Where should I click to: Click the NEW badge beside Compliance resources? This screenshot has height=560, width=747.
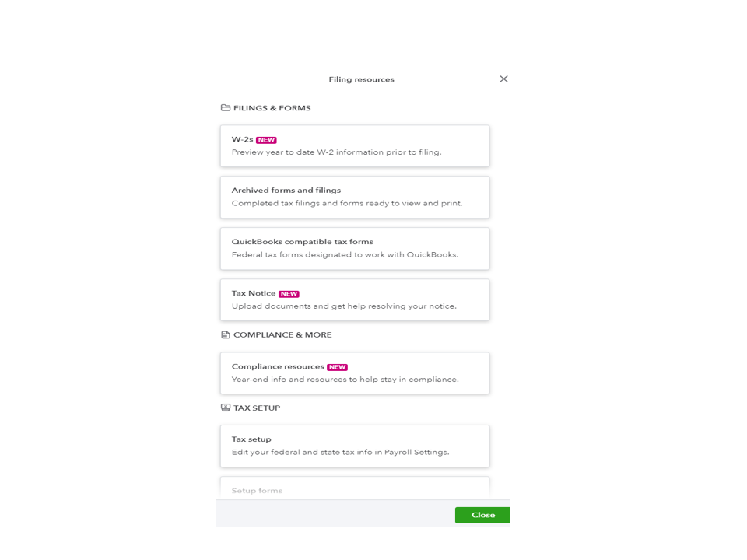337,367
